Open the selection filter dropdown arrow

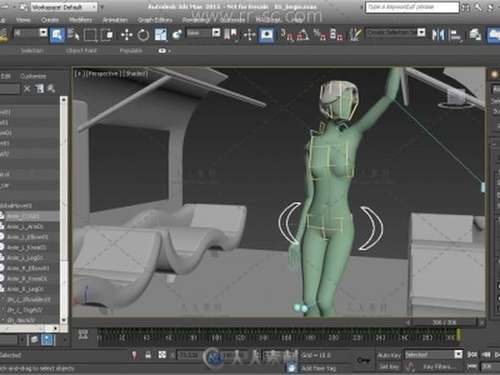pos(43,33)
